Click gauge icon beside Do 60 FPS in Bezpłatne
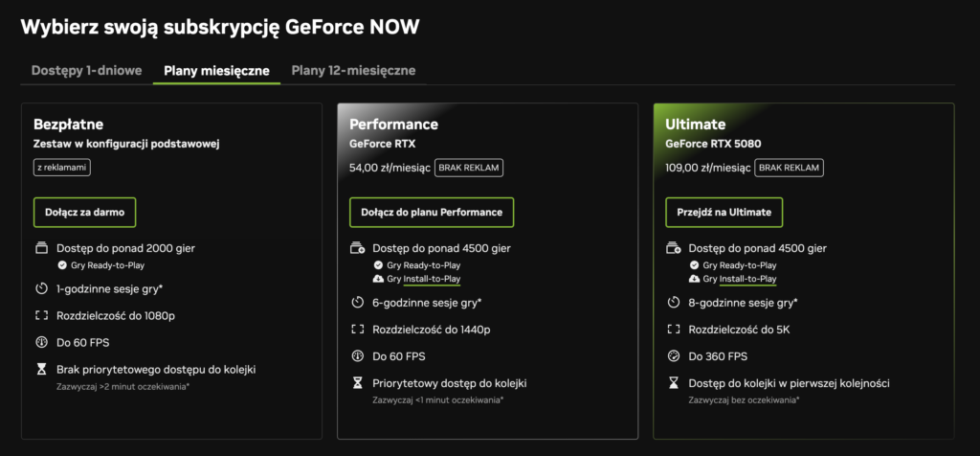This screenshot has width=980, height=456. [42, 343]
